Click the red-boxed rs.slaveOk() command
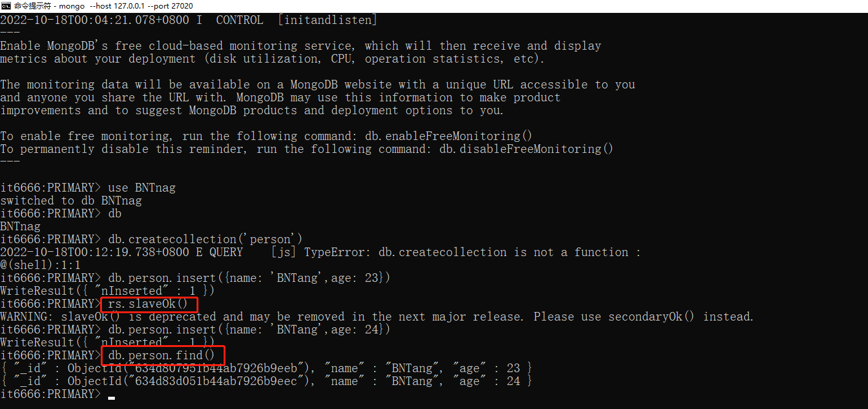This screenshot has height=409, width=868. point(149,304)
